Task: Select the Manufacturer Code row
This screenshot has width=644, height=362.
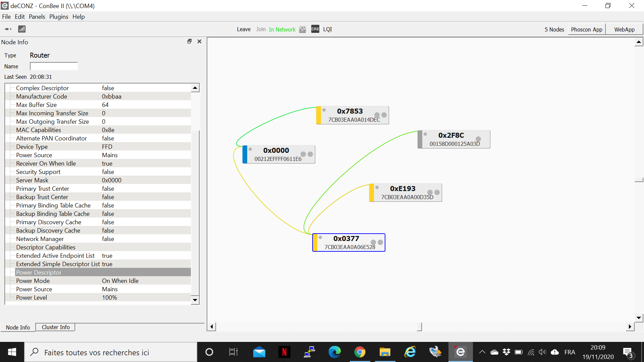Action: [103, 96]
